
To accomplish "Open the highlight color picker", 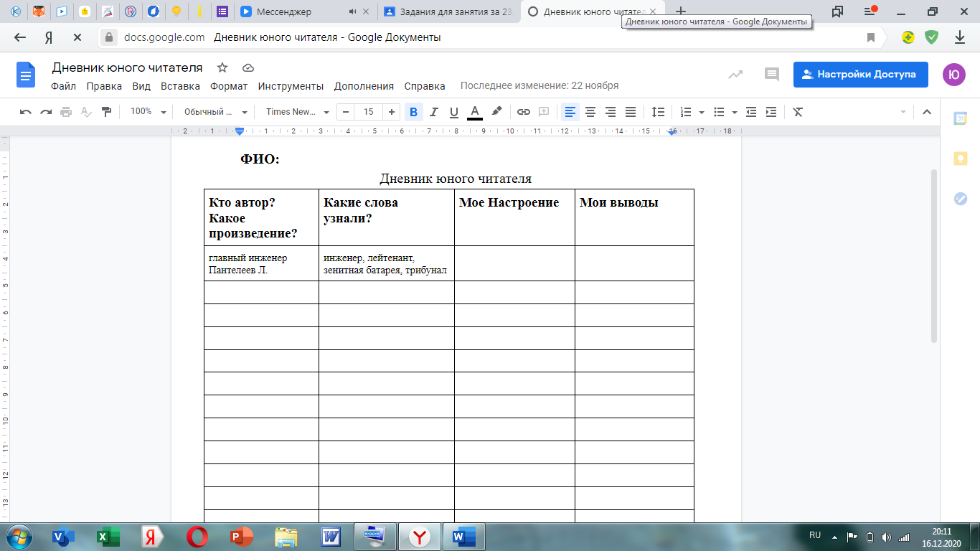I will [x=496, y=112].
